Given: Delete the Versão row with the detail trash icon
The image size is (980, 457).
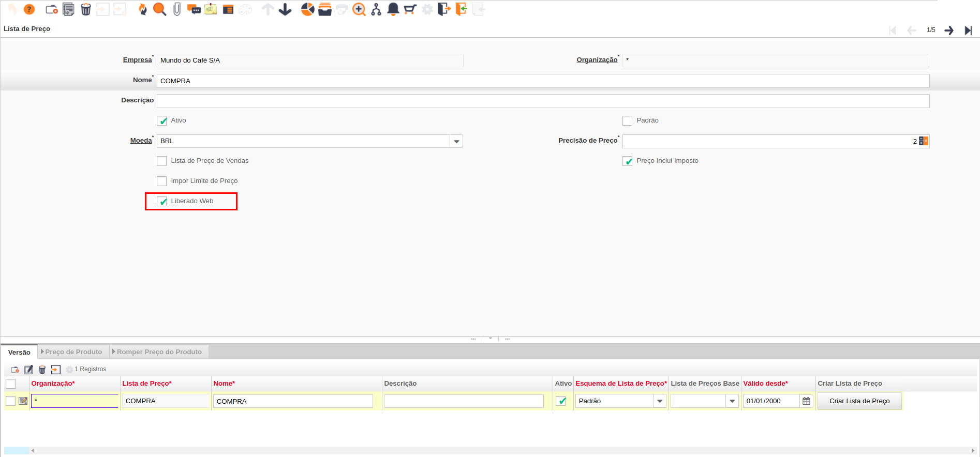Looking at the screenshot, I should (42, 370).
